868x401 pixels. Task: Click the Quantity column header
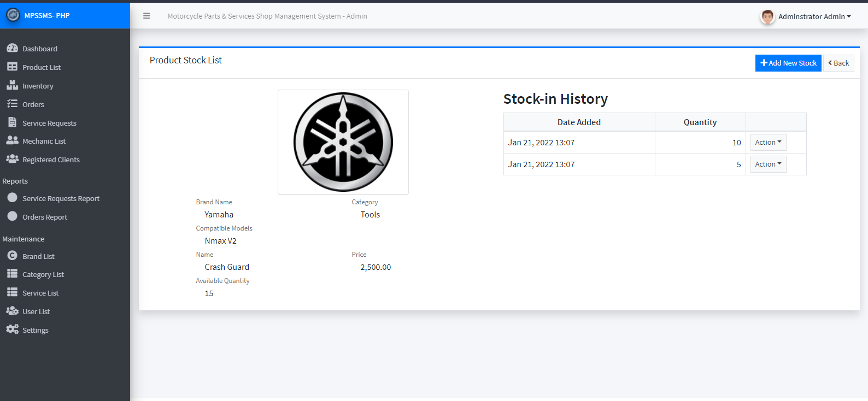pos(700,122)
